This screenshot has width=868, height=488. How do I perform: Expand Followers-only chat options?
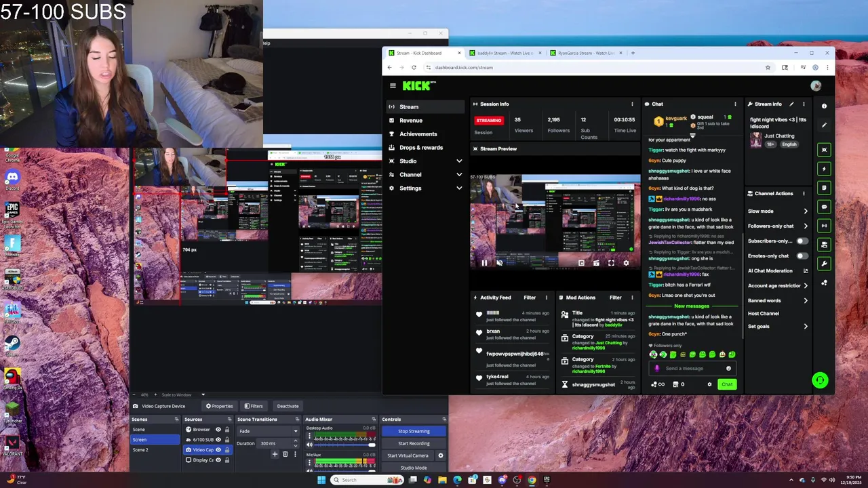805,226
